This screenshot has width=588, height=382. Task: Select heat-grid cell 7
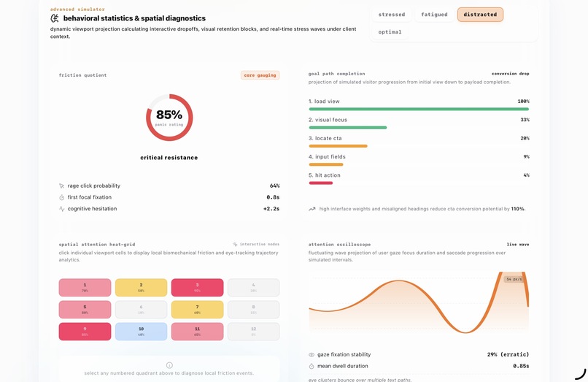(x=197, y=310)
